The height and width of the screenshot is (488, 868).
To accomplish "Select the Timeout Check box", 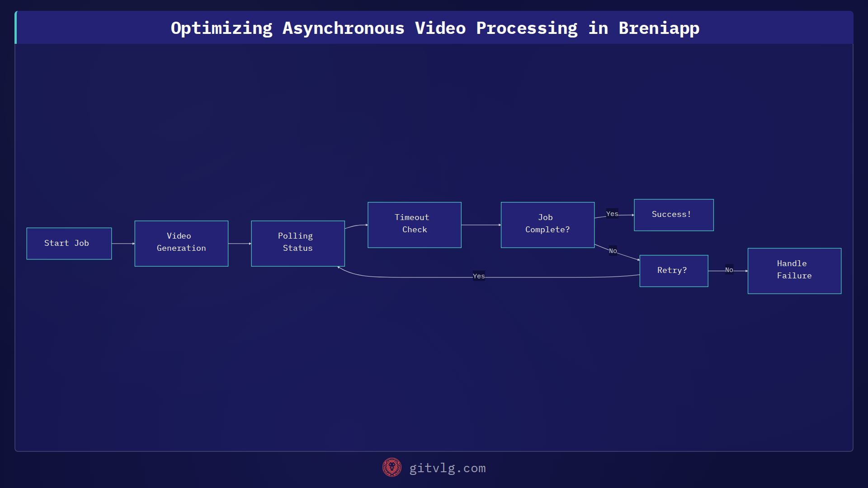I will tap(415, 225).
